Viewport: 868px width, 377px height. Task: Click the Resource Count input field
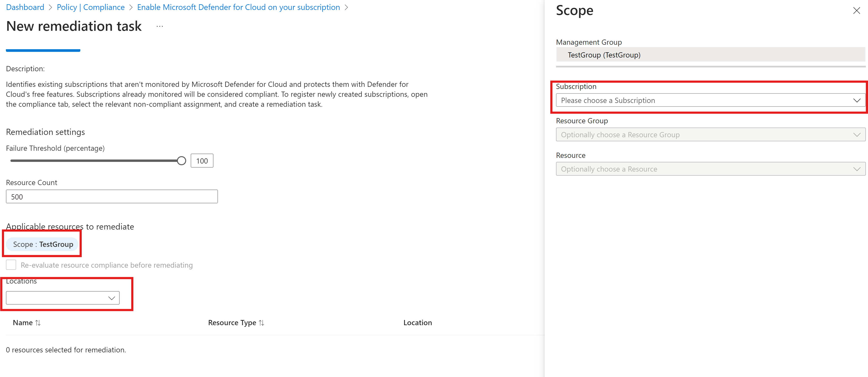112,197
